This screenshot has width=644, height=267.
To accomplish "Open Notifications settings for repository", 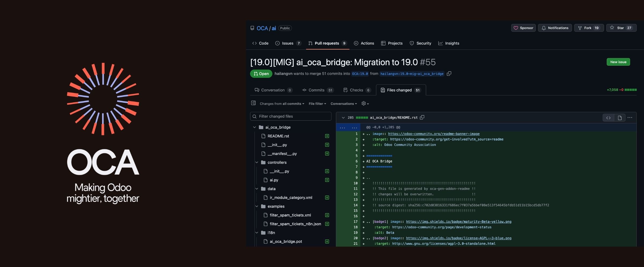I will pyautogui.click(x=555, y=28).
